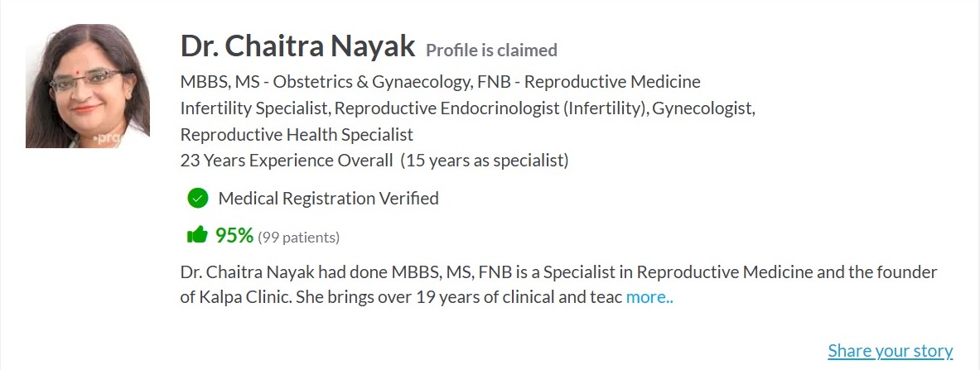Viewport: 980px width, 370px height.
Task: Open Dr. Chaitra Nayak's profile photo
Action: [88, 86]
